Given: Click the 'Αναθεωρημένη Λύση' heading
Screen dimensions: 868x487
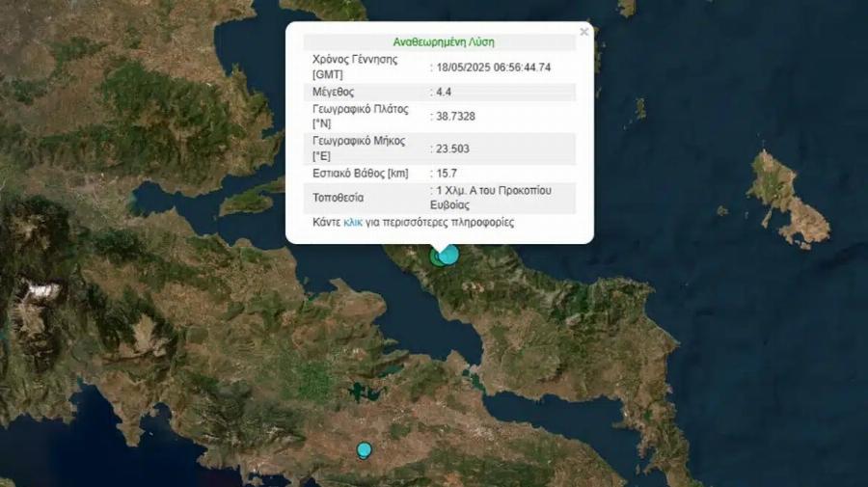Looking at the screenshot, I should point(444,42).
